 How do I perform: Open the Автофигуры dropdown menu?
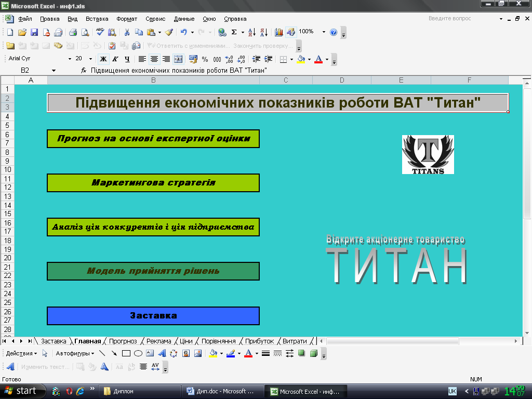click(75, 354)
